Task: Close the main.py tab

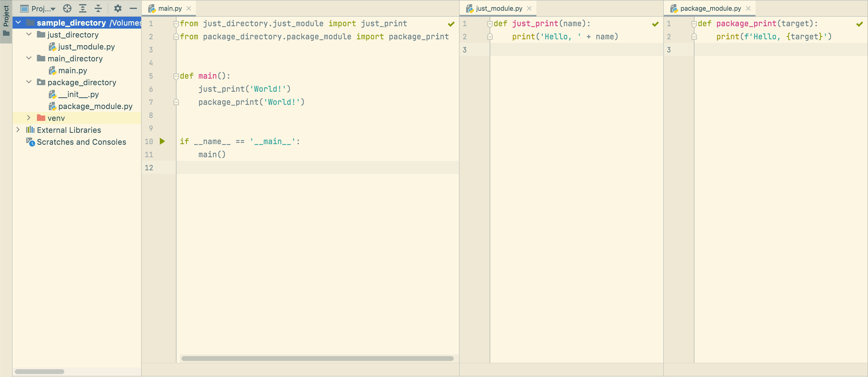Action: pyautogui.click(x=189, y=8)
